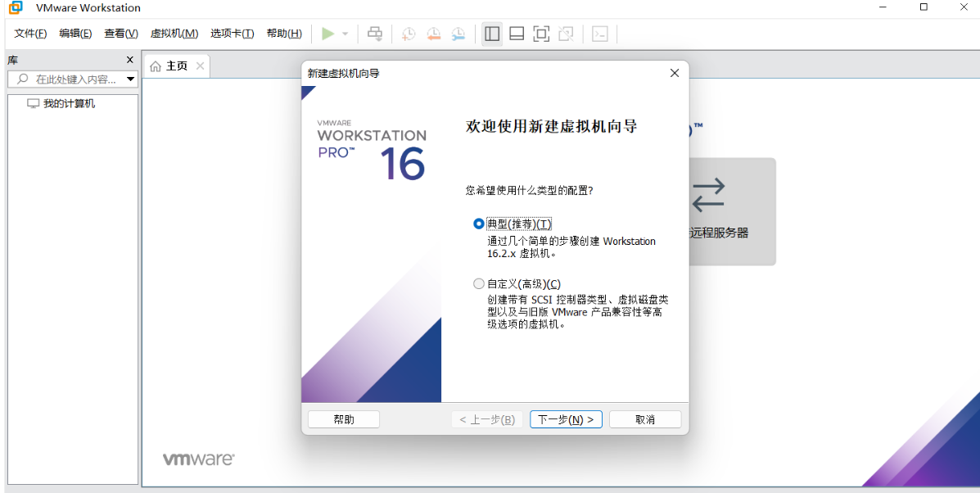Viewport: 980px width, 493px height.
Task: Click the 帮助 button in wizard
Action: 344,419
